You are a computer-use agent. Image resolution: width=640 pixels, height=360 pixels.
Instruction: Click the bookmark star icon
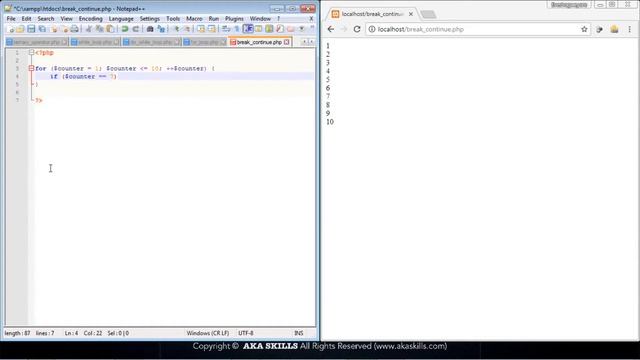[x=584, y=29]
